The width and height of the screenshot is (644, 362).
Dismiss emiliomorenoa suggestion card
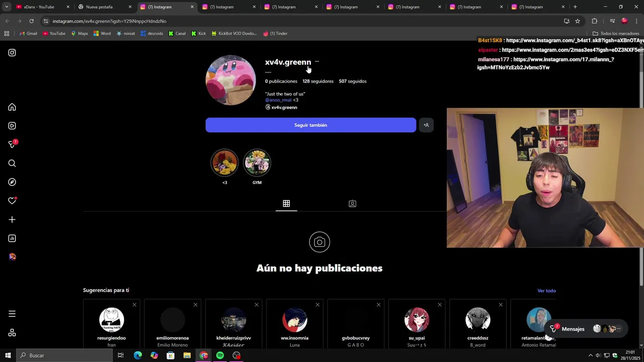point(195,305)
